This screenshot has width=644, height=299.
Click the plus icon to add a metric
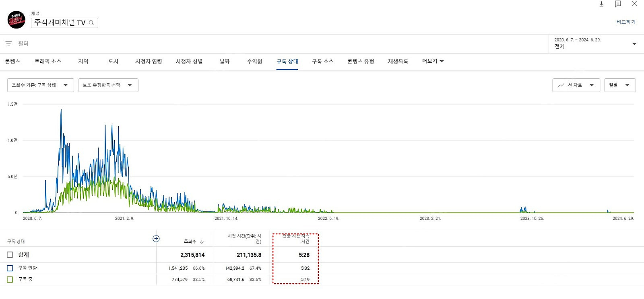156,239
